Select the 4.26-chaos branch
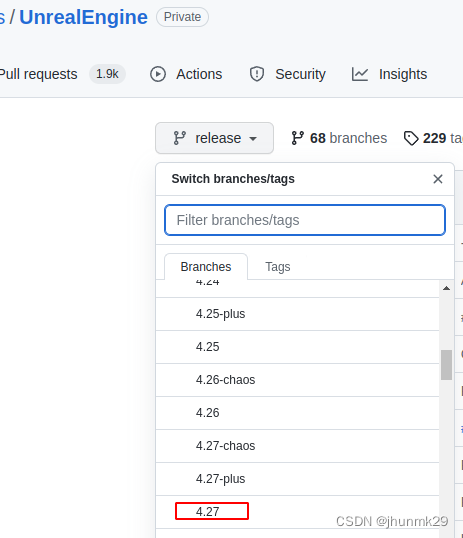 point(298,380)
